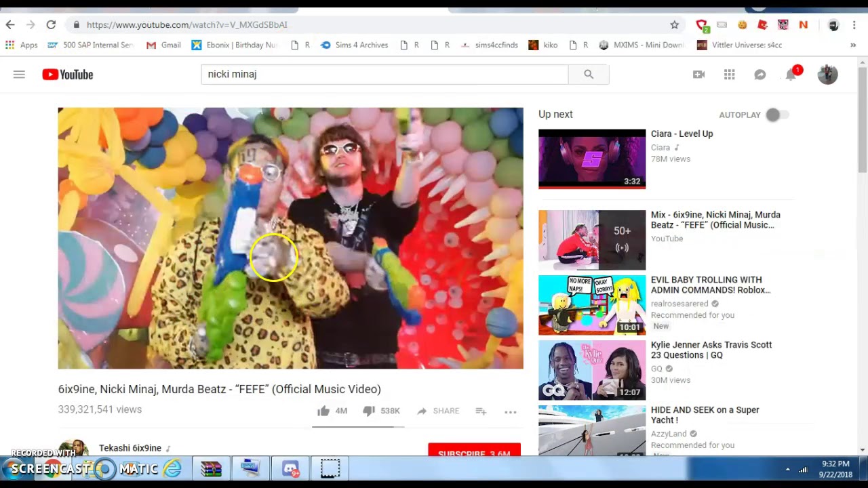Image resolution: width=868 pixels, height=488 pixels.
Task: Toggle the Autoplay switch
Action: (776, 115)
